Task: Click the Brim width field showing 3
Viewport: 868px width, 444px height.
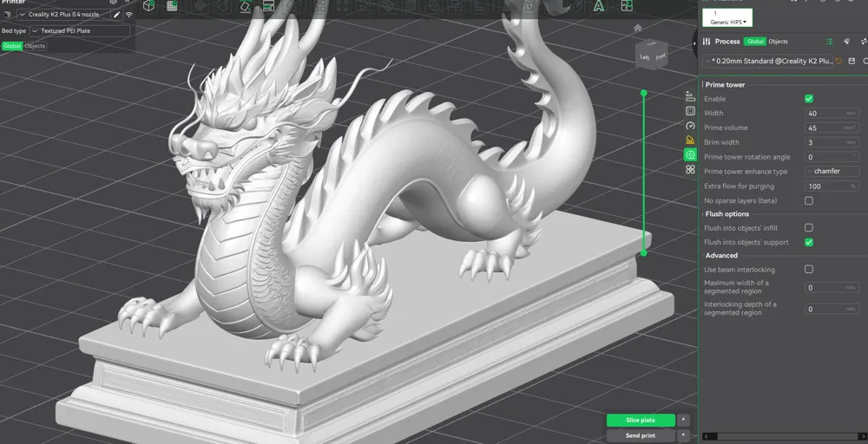Action: 832,142
